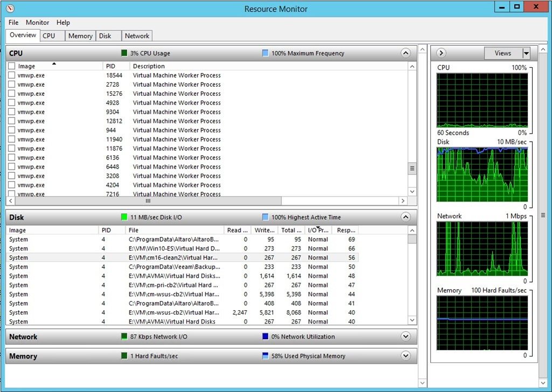
Task: Click the blue Maximum Frequency indicator square
Action: pyautogui.click(x=265, y=53)
